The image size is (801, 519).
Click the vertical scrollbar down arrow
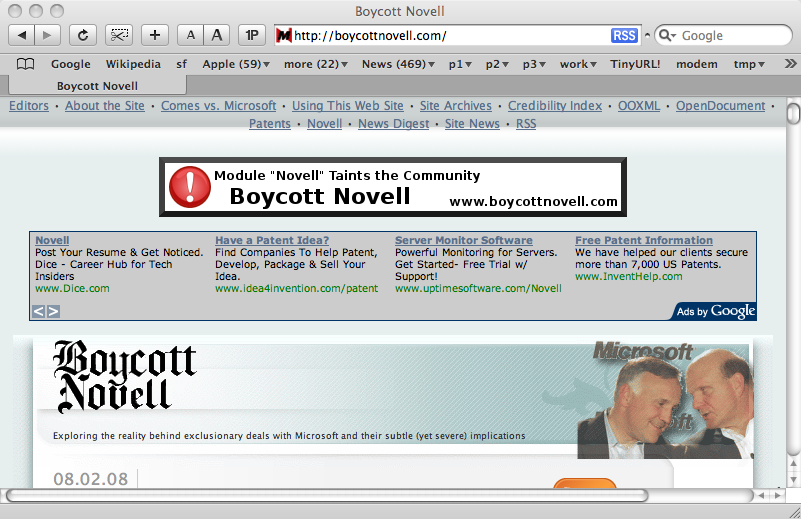click(x=793, y=480)
